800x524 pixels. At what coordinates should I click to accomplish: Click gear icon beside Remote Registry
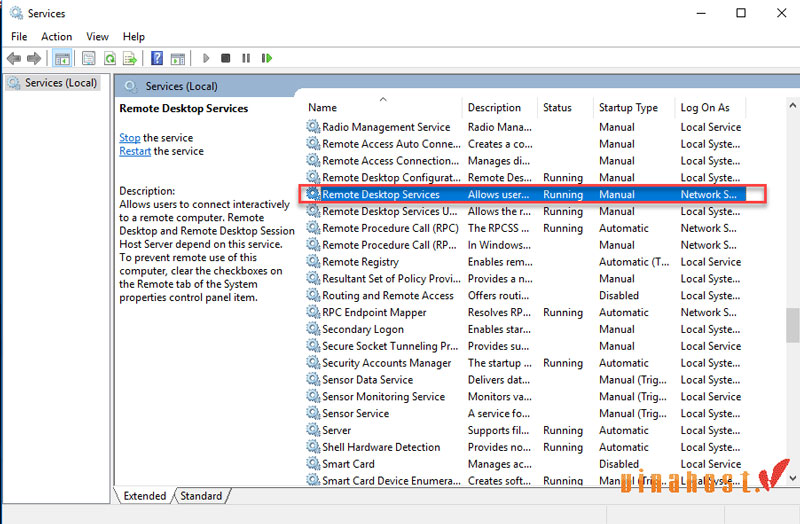(313, 261)
